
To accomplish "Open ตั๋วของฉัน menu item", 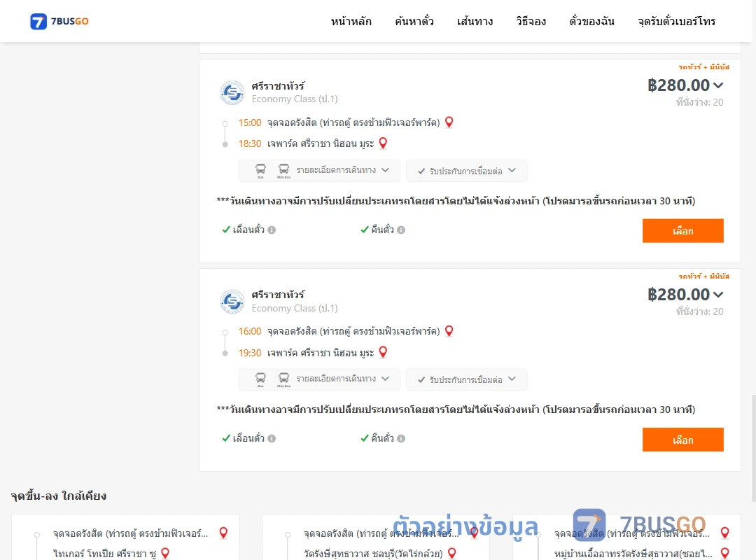I will click(x=591, y=21).
